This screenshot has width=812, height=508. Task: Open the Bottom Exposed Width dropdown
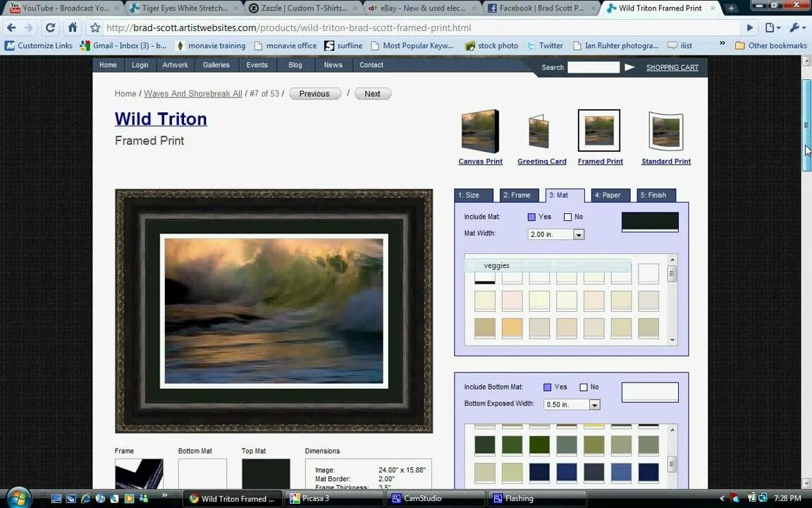point(594,404)
